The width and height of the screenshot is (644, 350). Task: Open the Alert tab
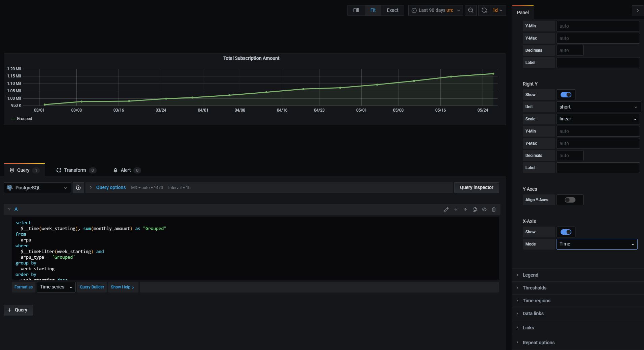click(x=125, y=170)
